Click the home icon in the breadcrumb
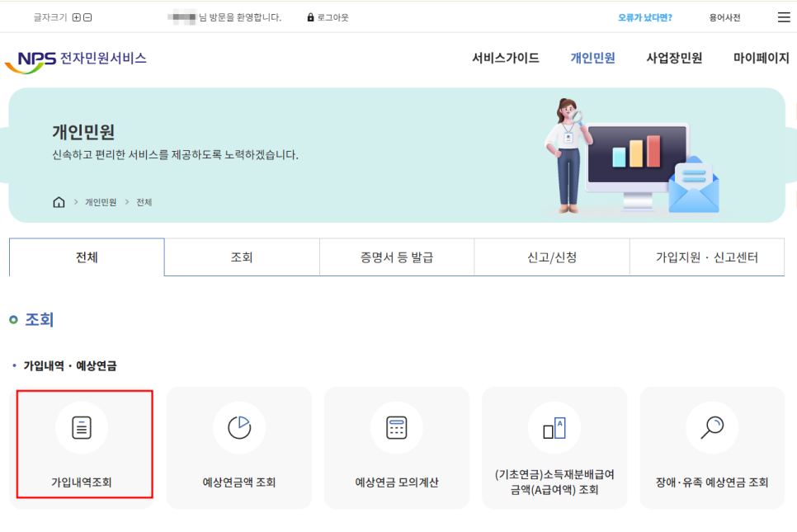The height and width of the screenshot is (532, 797). click(x=57, y=201)
